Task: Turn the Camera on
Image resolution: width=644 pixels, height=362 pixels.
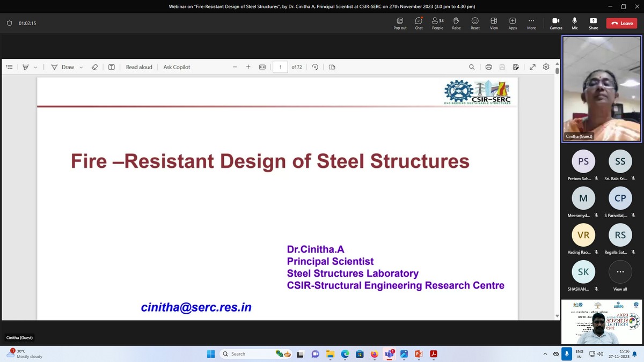Action: coord(556,24)
